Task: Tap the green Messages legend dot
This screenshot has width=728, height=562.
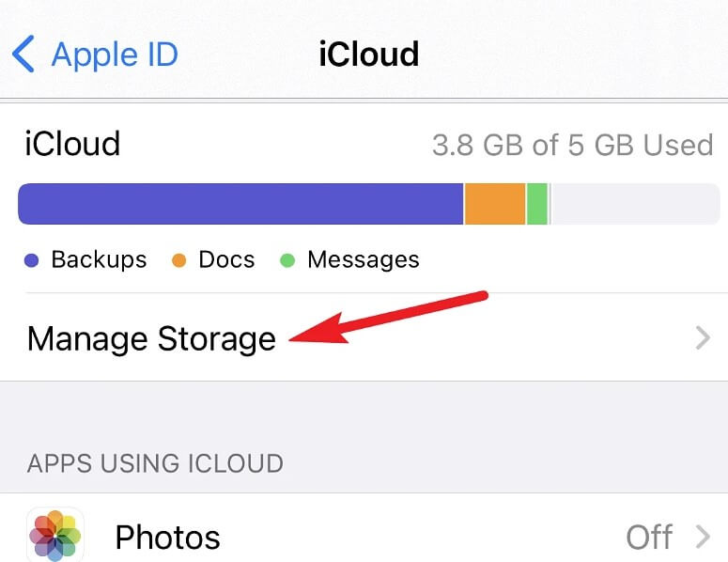Action: click(x=287, y=260)
